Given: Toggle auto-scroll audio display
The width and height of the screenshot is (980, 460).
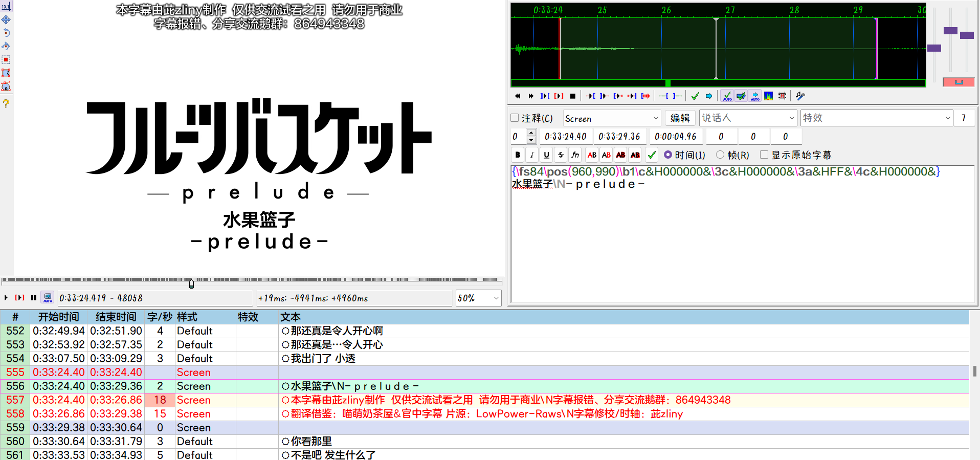Looking at the screenshot, I should tap(755, 96).
